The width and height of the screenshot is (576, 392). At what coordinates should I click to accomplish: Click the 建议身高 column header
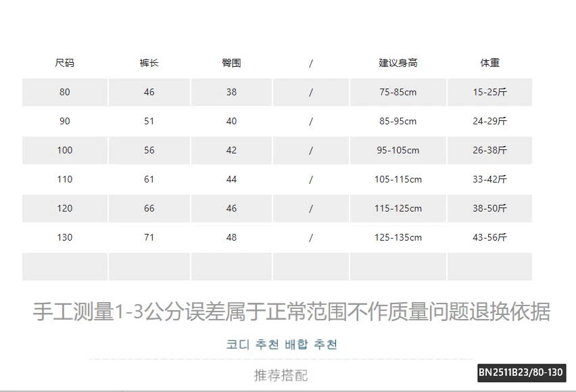(398, 63)
